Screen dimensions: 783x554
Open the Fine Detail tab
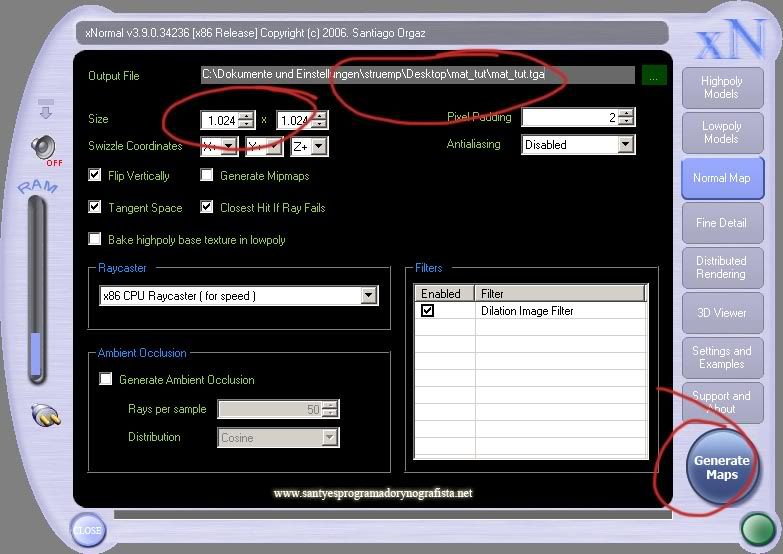[x=722, y=223]
